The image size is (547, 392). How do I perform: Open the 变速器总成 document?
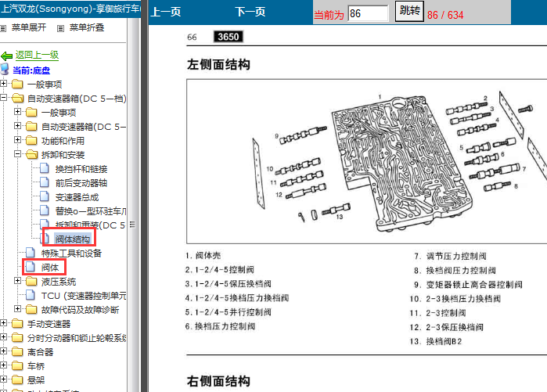tap(77, 197)
